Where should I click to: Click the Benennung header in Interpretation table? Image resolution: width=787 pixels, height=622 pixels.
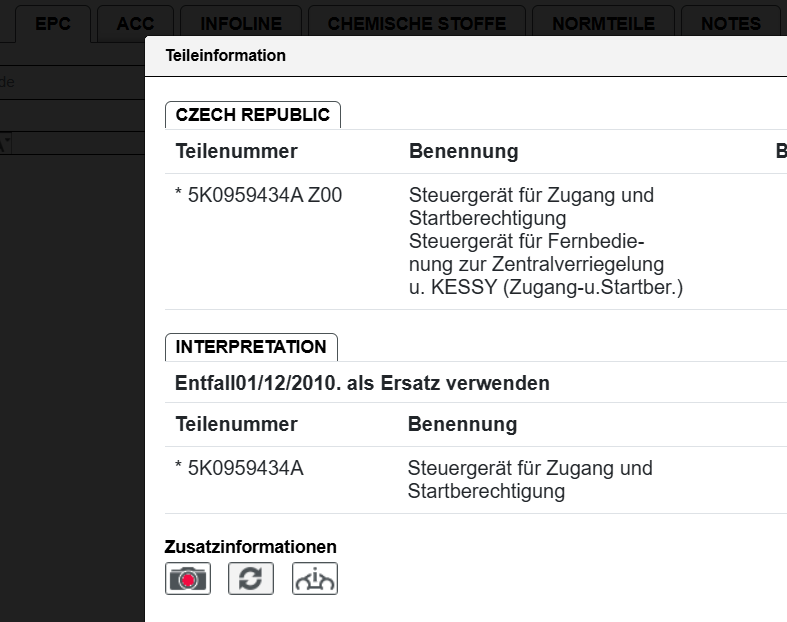(x=462, y=424)
